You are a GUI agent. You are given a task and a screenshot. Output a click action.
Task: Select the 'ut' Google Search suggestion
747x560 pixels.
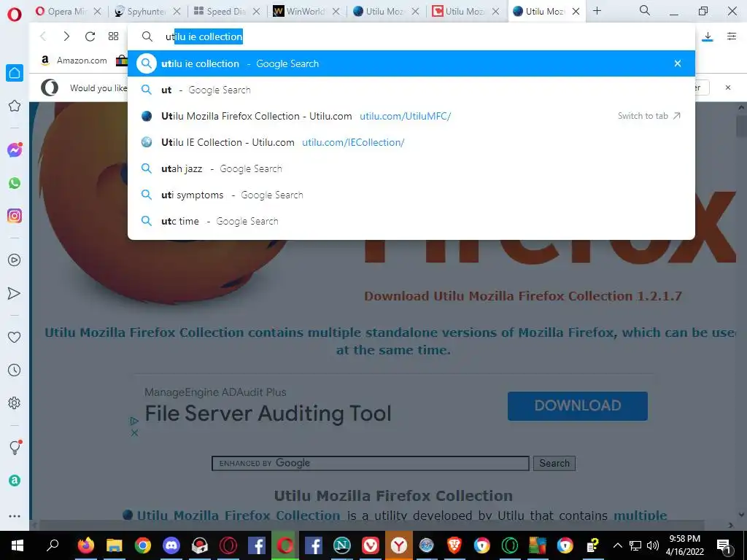(411, 90)
